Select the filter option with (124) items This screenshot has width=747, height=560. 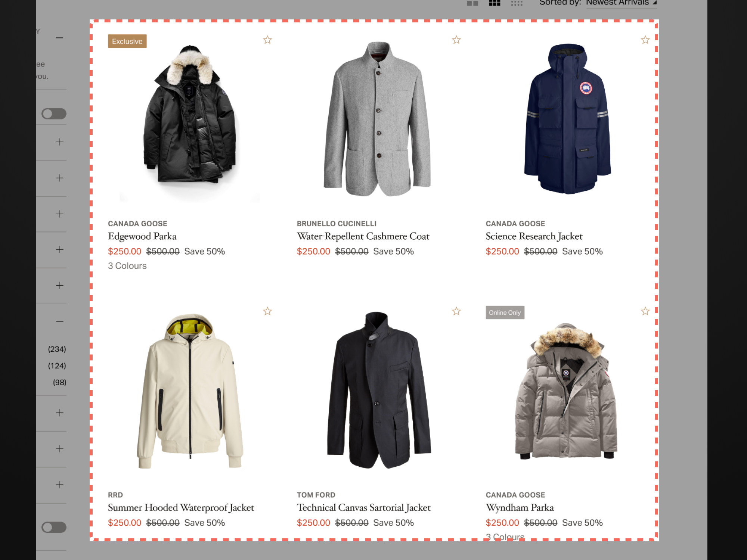click(x=57, y=366)
